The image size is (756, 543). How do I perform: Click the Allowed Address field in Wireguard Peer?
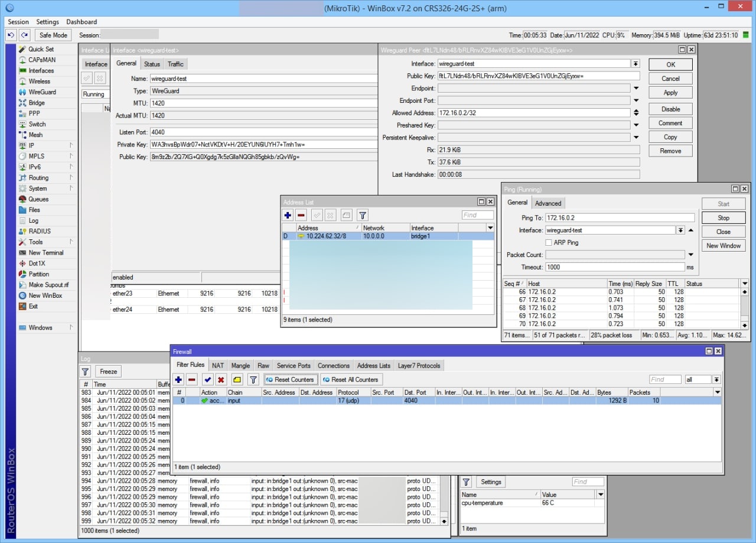[534, 113]
